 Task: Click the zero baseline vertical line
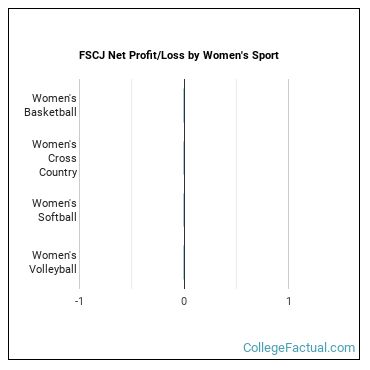click(184, 184)
